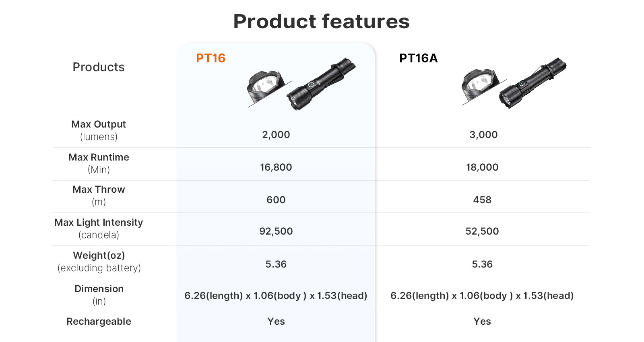Screen dimensions: 644x342
Task: Click the PT16A dimension value
Action: (482, 296)
